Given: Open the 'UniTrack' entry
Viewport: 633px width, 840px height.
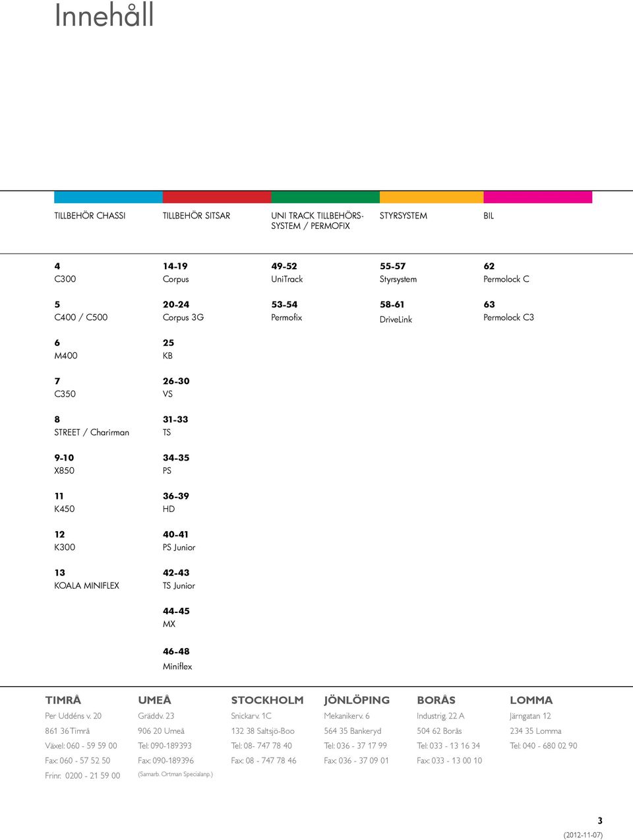Looking at the screenshot, I should [x=287, y=279].
